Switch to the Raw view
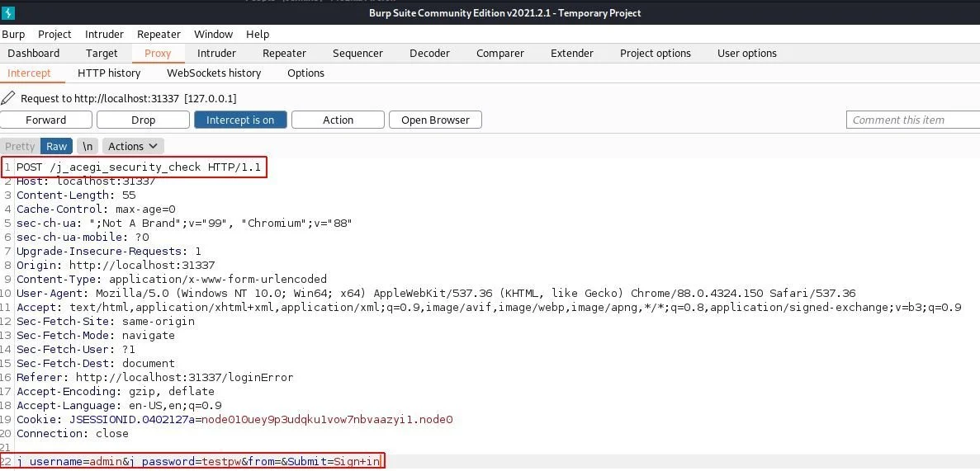This screenshot has height=471, width=980. point(56,146)
